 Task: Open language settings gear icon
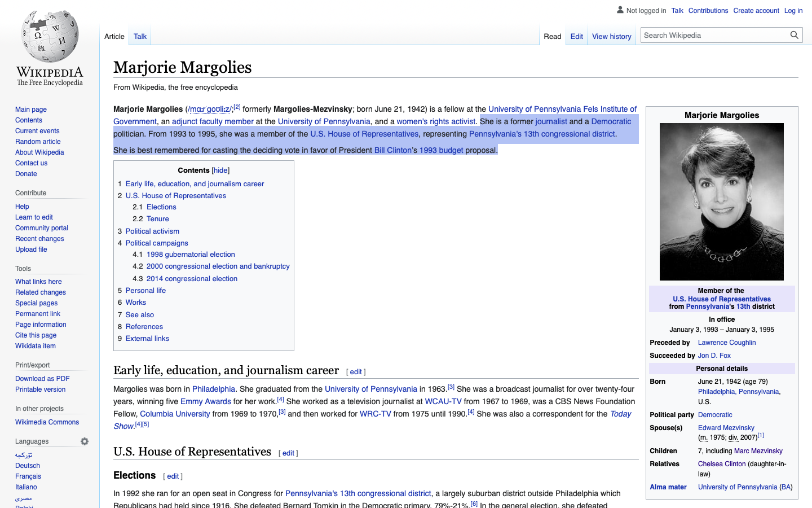(x=85, y=441)
